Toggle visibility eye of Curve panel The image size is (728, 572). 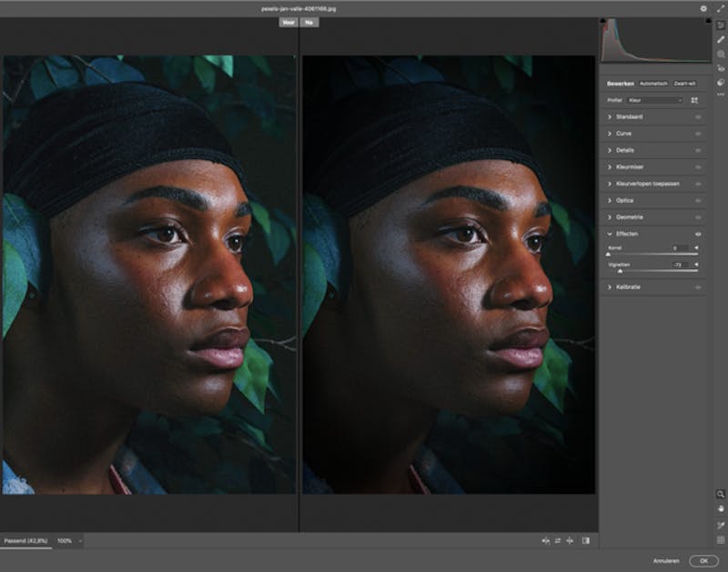(x=698, y=134)
